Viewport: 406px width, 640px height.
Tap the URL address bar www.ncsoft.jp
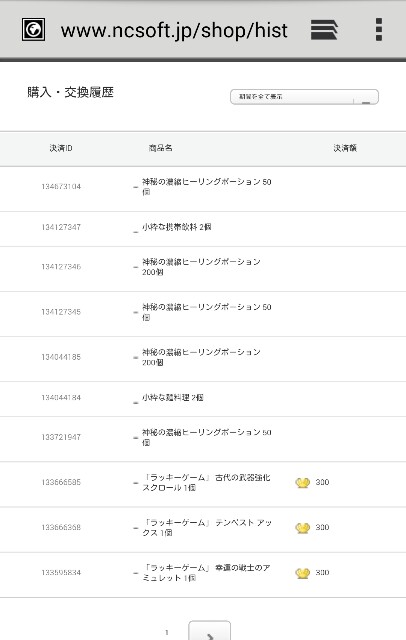(x=174, y=31)
